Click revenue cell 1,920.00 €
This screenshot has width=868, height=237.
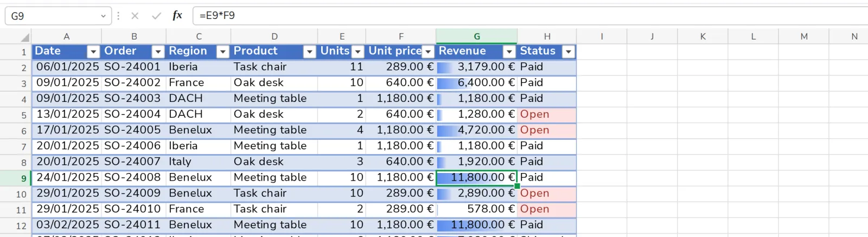477,162
